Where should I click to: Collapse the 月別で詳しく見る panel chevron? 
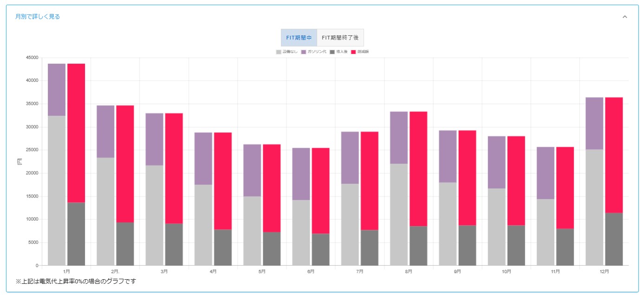pyautogui.click(x=624, y=17)
